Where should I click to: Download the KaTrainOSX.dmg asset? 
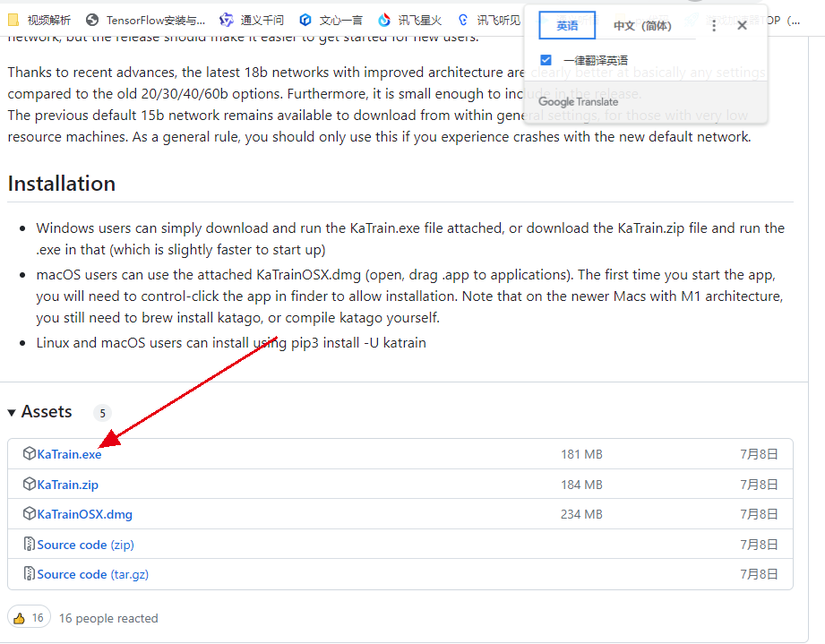click(x=85, y=514)
